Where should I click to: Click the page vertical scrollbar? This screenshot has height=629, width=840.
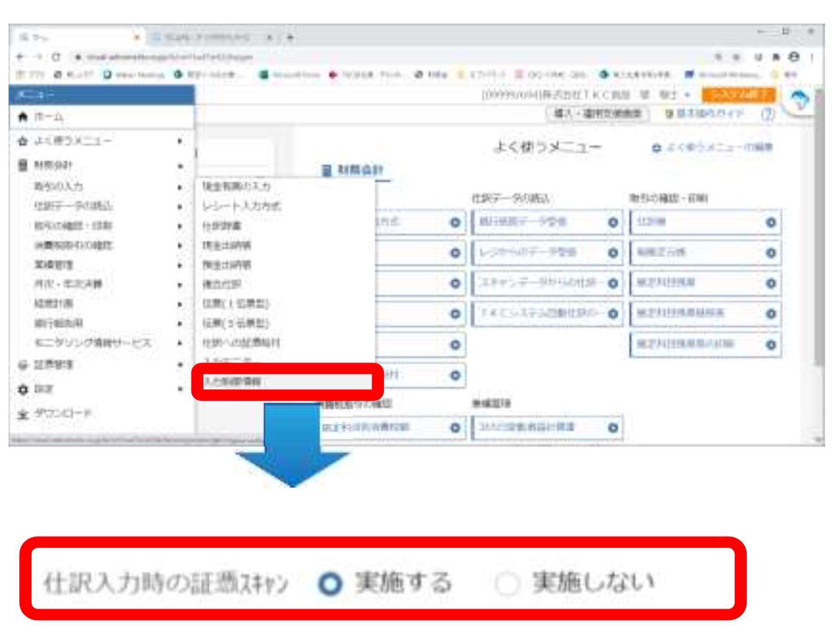click(819, 226)
